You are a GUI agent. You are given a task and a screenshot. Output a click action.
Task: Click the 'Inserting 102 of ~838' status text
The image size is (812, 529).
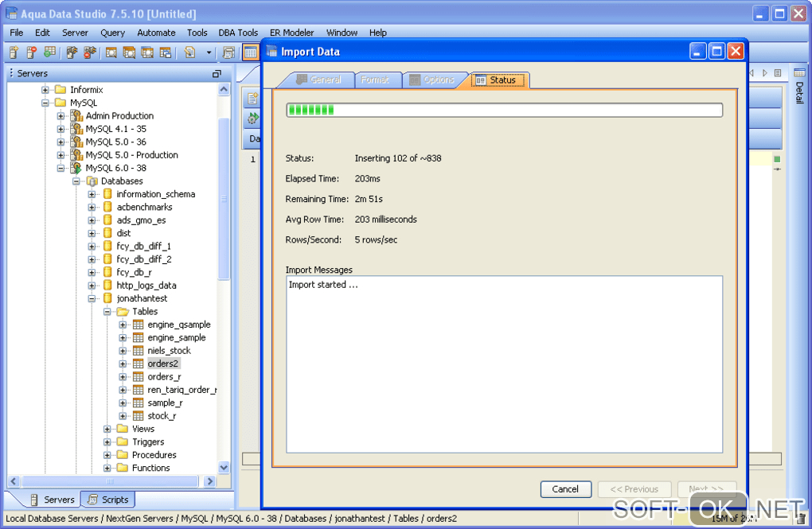click(x=398, y=158)
